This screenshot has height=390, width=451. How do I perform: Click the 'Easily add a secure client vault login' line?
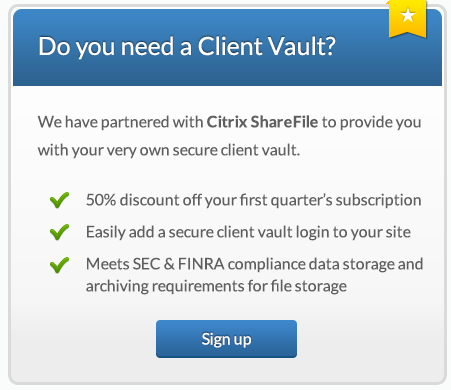248,232
